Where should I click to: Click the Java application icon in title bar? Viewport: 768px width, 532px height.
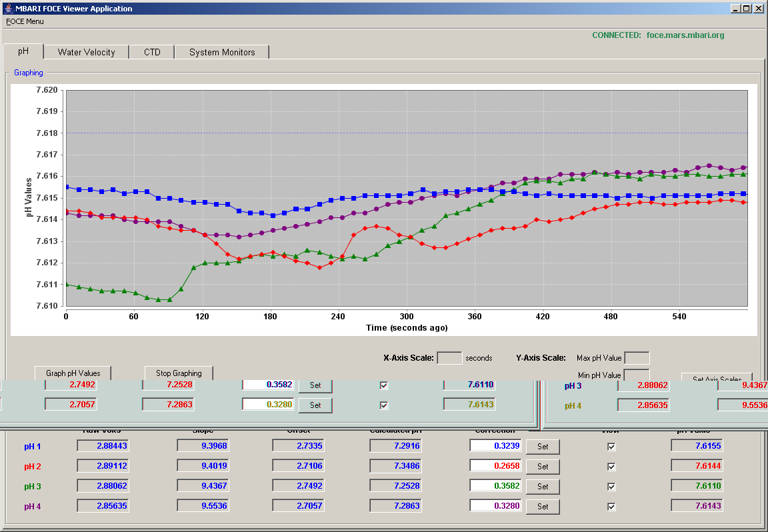[8, 8]
